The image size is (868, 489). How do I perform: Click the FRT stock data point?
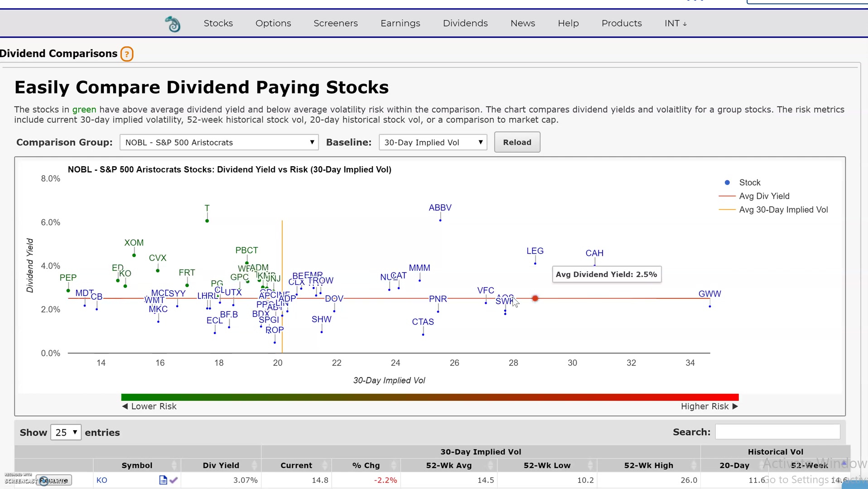pyautogui.click(x=187, y=285)
